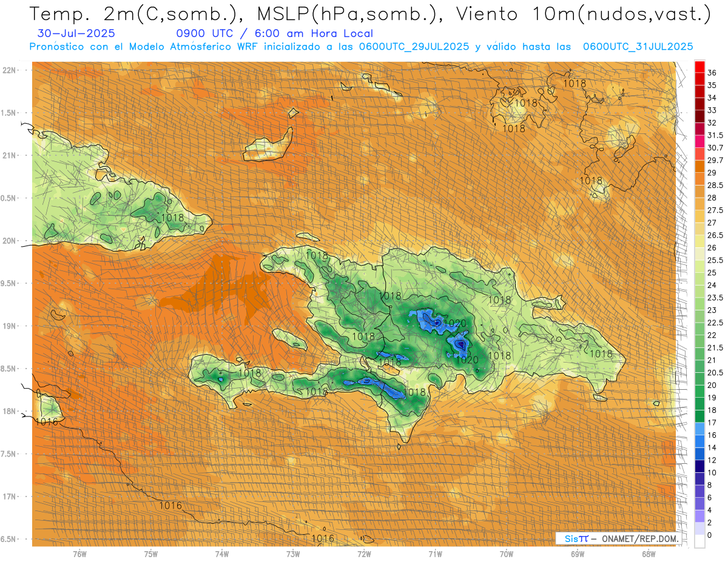Click the 12 label on color scale
Image resolution: width=728 pixels, height=562 pixels.
[712, 460]
